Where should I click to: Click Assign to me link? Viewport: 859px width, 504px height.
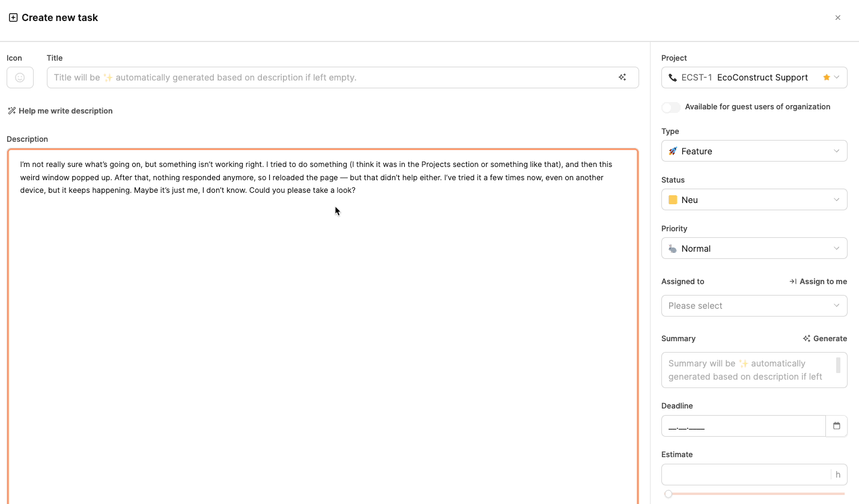click(818, 281)
